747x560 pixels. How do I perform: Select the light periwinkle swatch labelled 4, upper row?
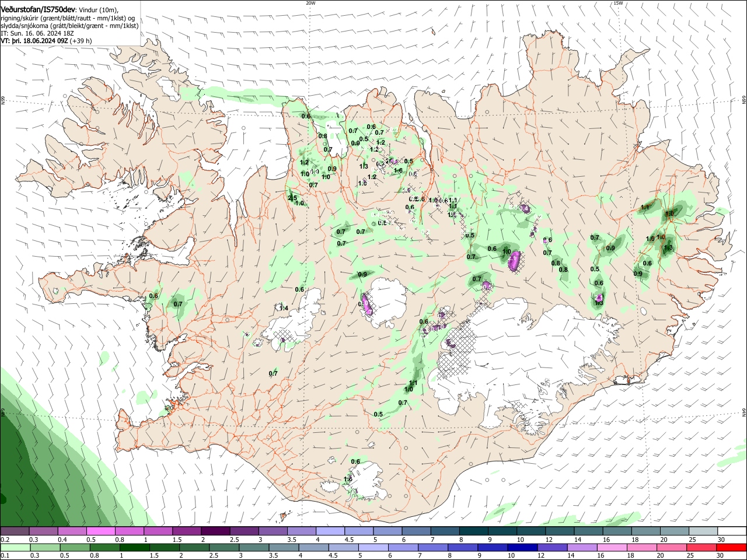point(330,531)
